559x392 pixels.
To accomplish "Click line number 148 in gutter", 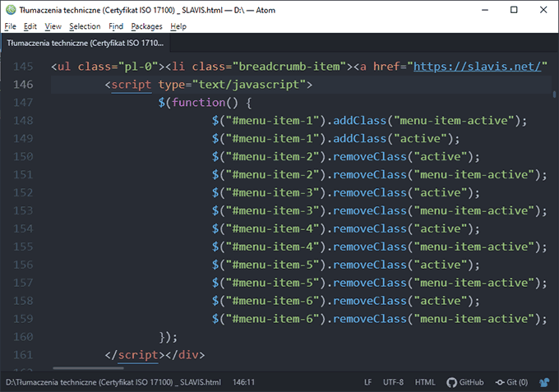I will click(x=23, y=121).
